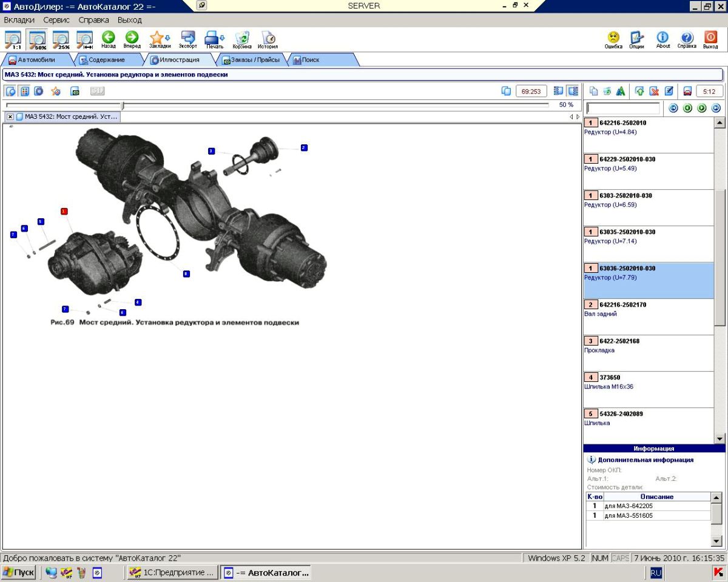Toggle the 50% zoom button
The image size is (728, 582).
38,40
